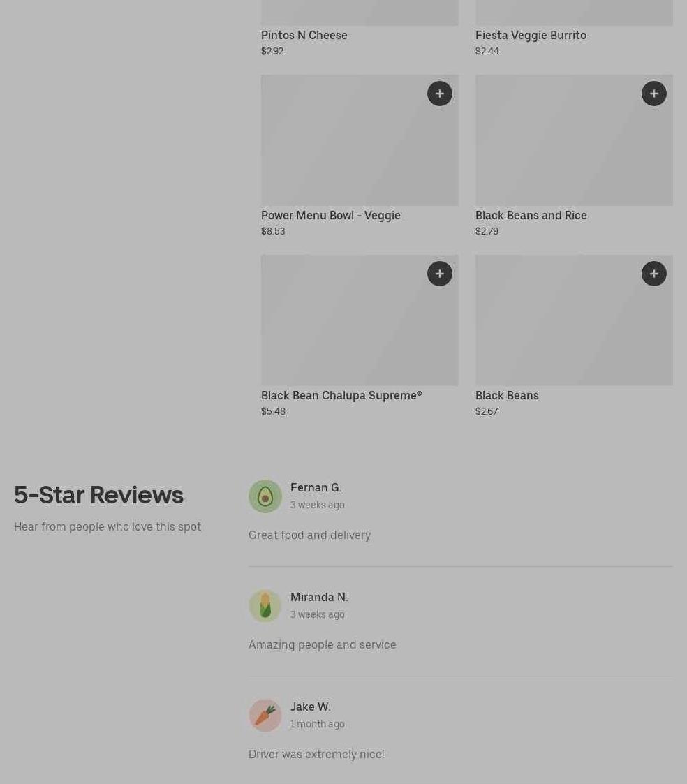Open the Black Bean Chalupa Supreme image
687x784 pixels.
coord(360,320)
